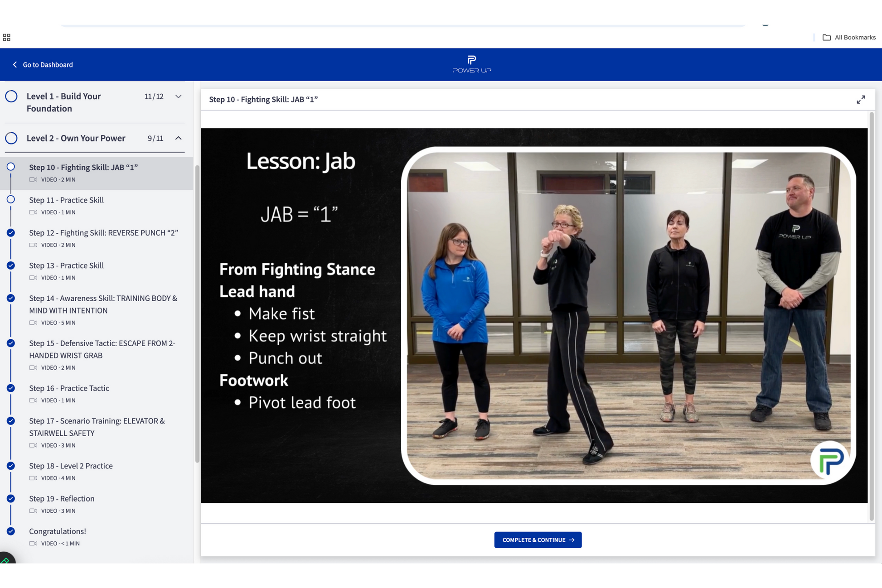Open Step 14 - Awareness Skill lesson
882x588 pixels.
click(103, 304)
